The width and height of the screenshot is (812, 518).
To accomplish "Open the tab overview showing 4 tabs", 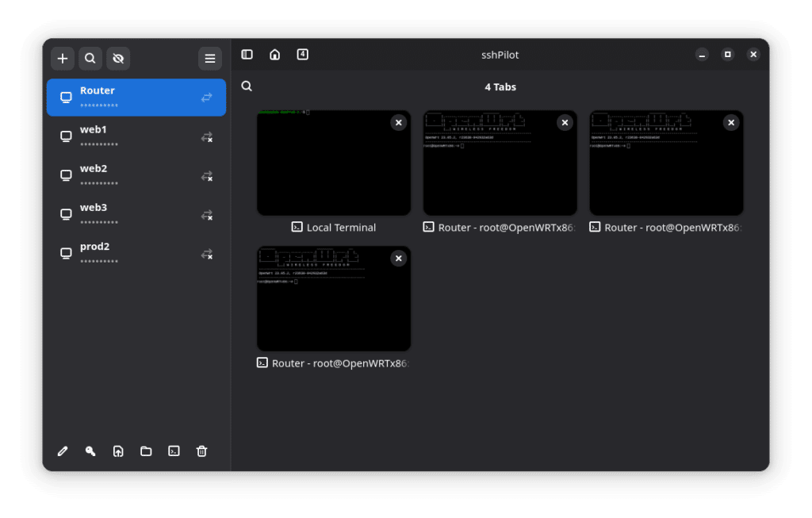I will coord(302,55).
